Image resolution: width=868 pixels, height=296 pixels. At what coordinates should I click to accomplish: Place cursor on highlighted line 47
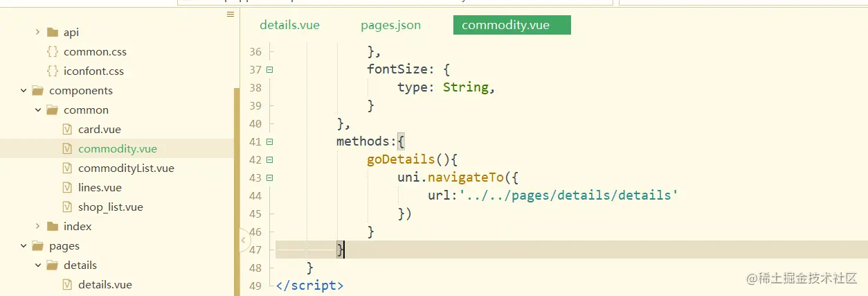572,250
